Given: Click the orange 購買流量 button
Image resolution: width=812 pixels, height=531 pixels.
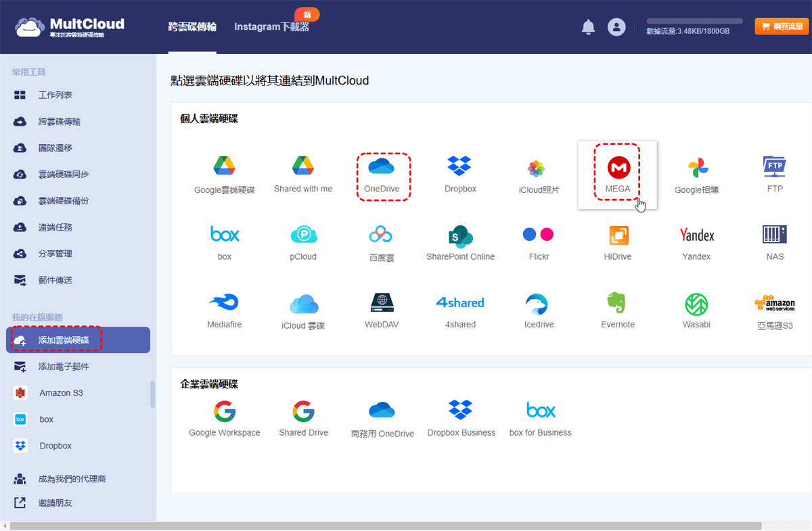Looking at the screenshot, I should [x=781, y=26].
